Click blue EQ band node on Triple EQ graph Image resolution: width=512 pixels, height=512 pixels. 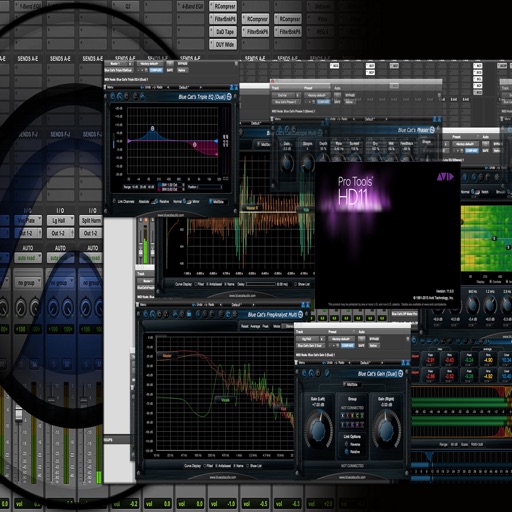[153, 128]
